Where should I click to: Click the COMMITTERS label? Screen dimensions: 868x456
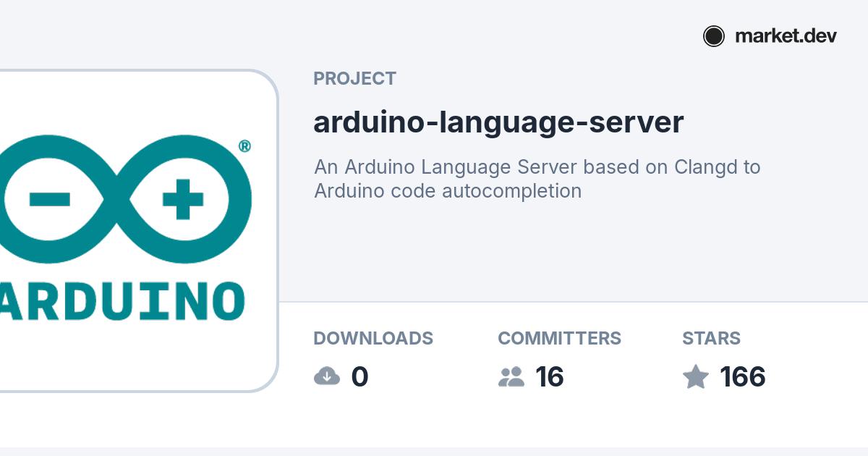click(559, 338)
